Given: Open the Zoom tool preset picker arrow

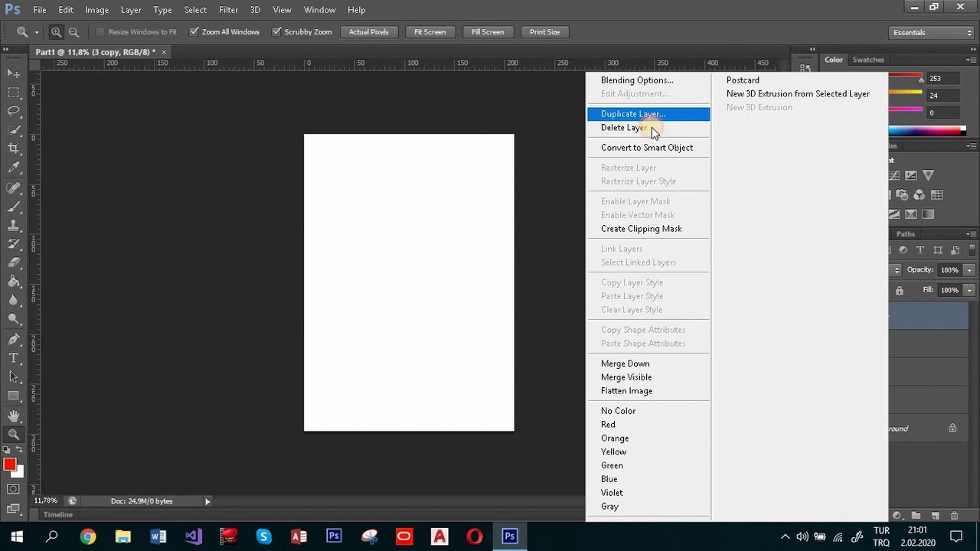Looking at the screenshot, I should click(x=37, y=32).
